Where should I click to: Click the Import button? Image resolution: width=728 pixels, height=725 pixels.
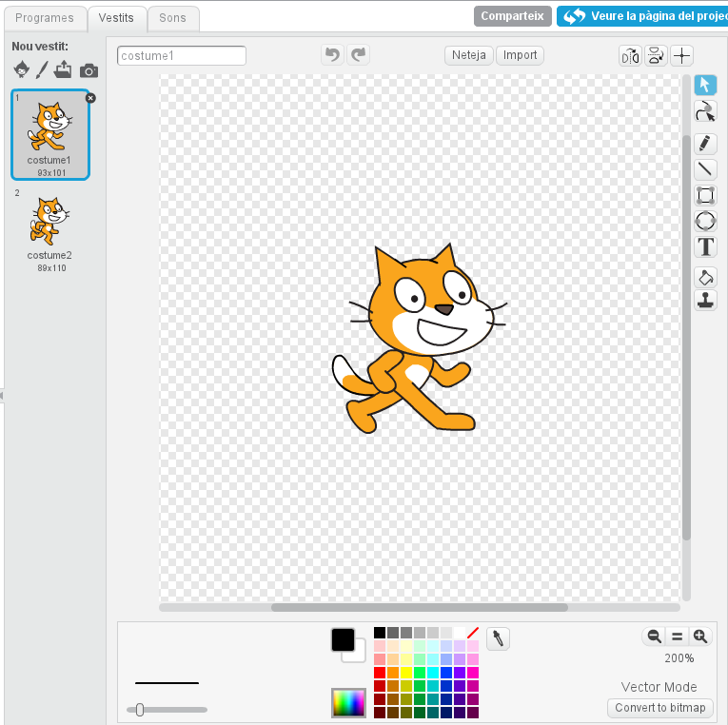[520, 55]
